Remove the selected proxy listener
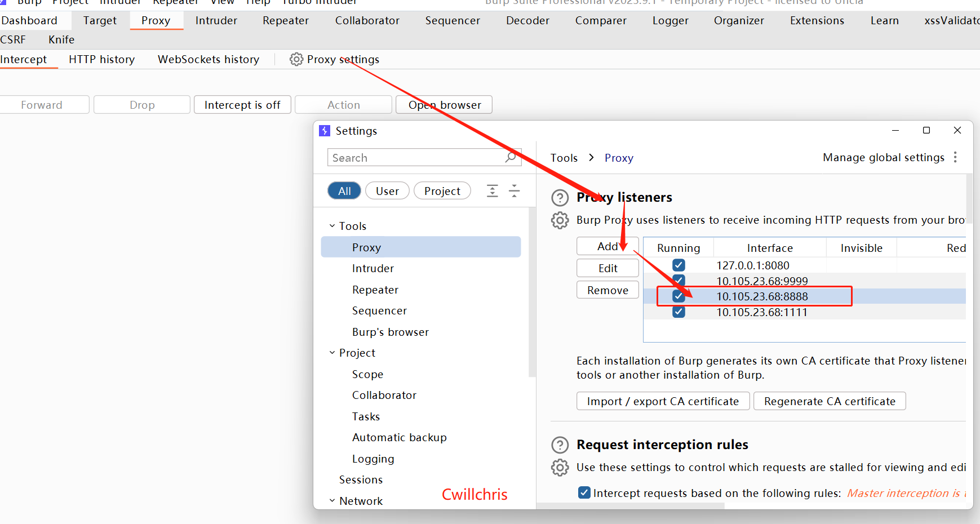The height and width of the screenshot is (524, 980). point(607,290)
